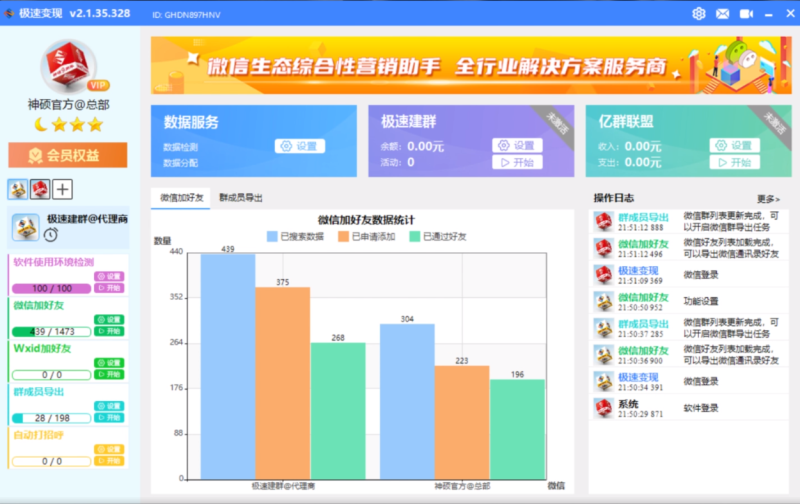The height and width of the screenshot is (504, 800).
Task: Click the 196 green chart bar
Action: (517, 430)
